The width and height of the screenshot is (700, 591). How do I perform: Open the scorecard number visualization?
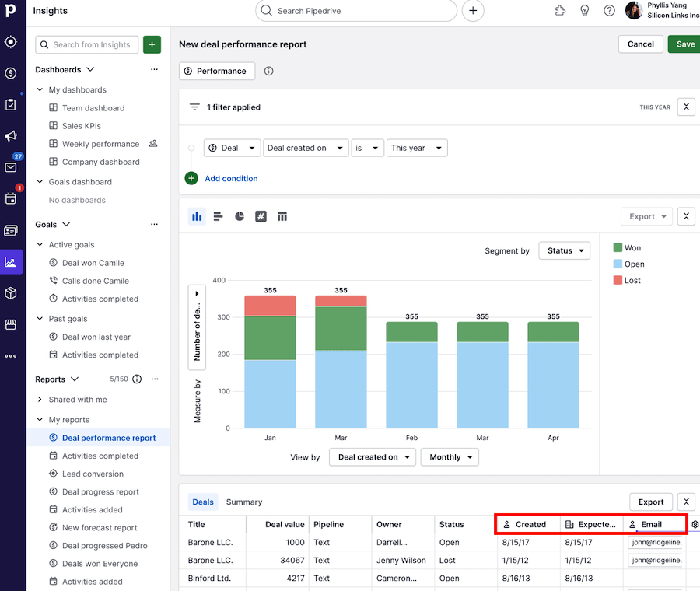point(261,216)
